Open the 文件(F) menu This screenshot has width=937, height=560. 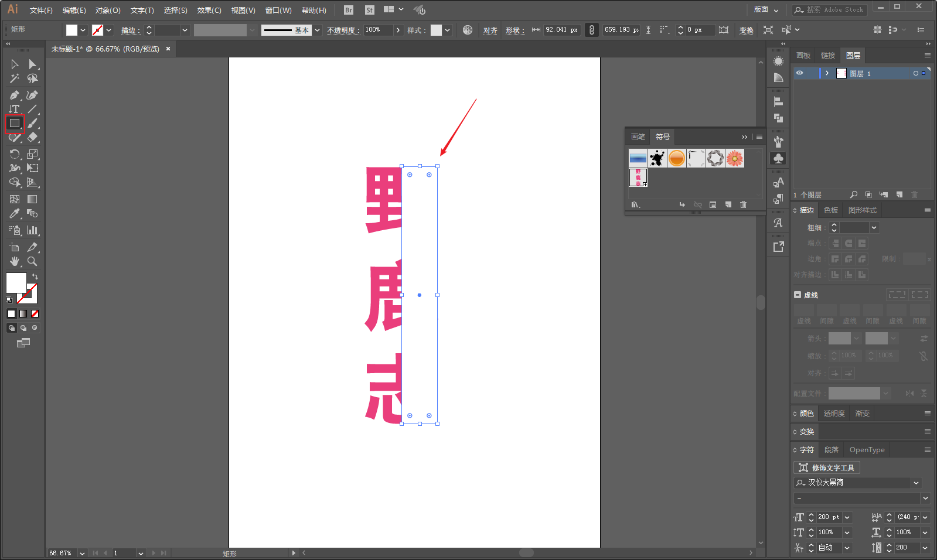[41, 10]
